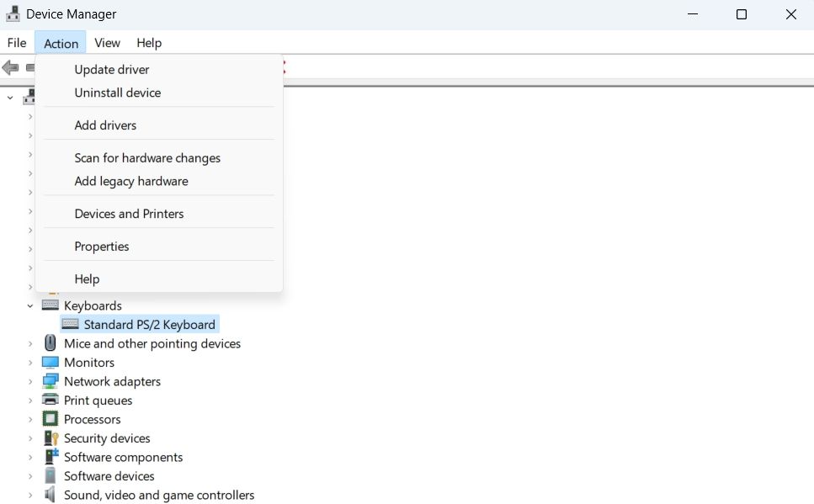Select the Software components label

point(124,457)
